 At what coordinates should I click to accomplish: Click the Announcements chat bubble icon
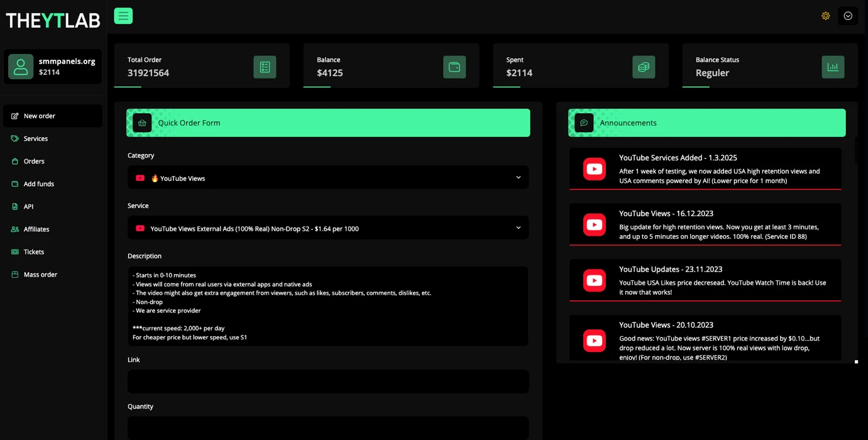(x=584, y=123)
